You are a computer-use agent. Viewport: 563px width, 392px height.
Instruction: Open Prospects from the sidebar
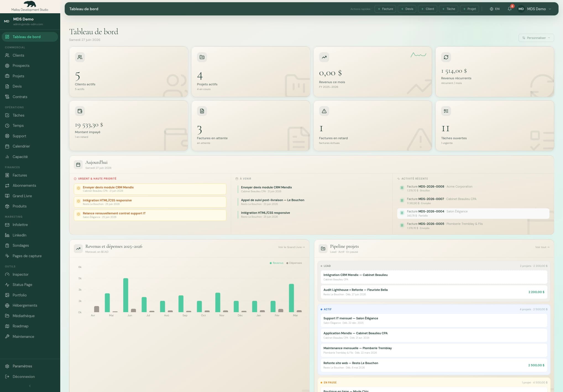click(30, 65)
